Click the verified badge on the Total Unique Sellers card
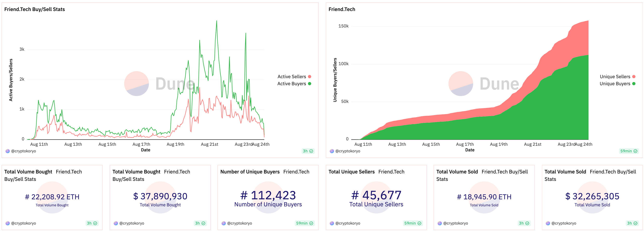This screenshot has width=644, height=233. click(420, 223)
